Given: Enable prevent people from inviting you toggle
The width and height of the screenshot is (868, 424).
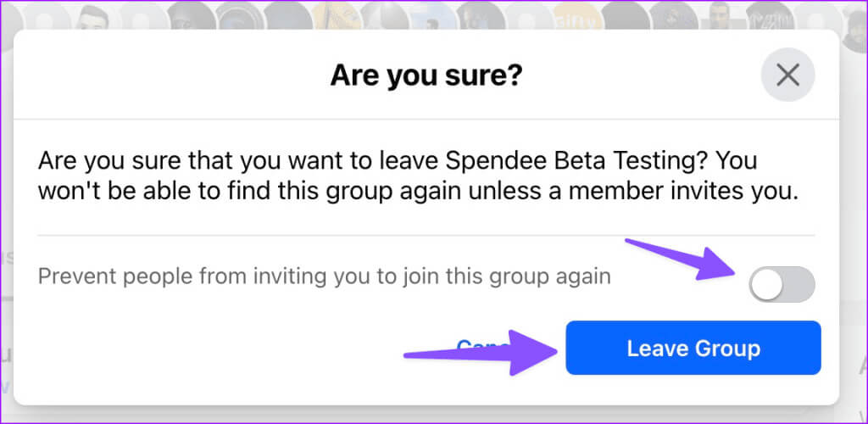Looking at the screenshot, I should click(782, 285).
